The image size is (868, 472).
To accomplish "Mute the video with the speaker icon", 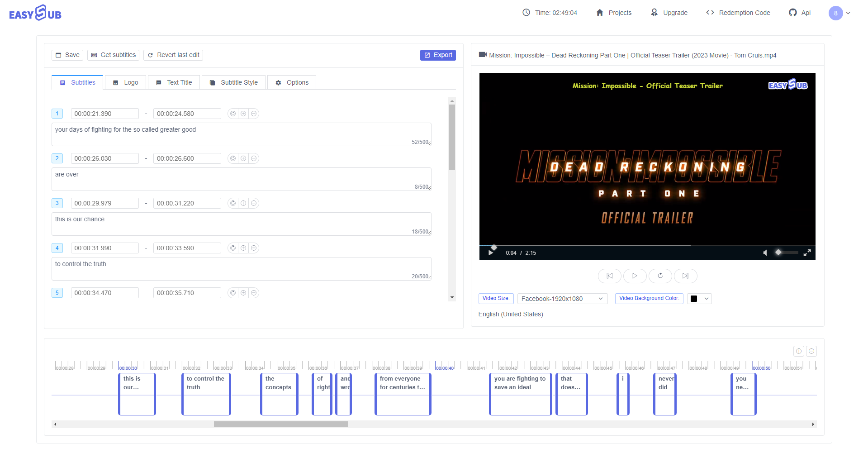I will 765,253.
